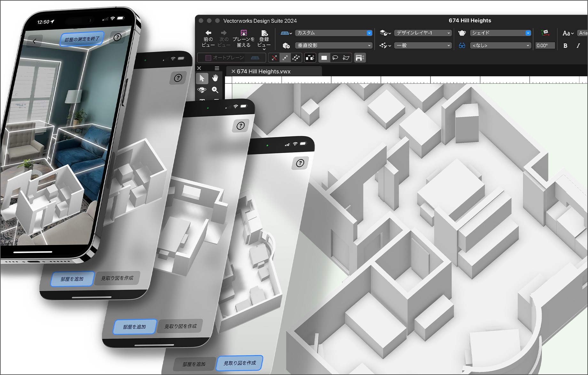Viewport: 588px width, 375px height.
Task: Tap highlighted 見取り図を作成 on fourth phone
Action: (x=240, y=363)
